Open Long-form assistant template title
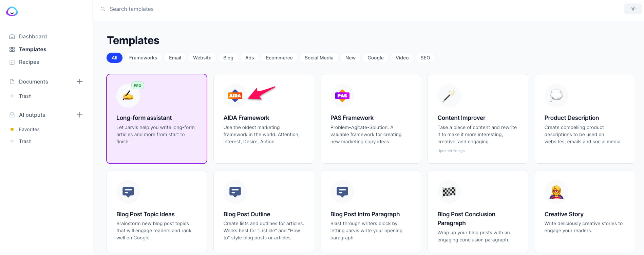This screenshot has height=255, width=644. click(144, 118)
